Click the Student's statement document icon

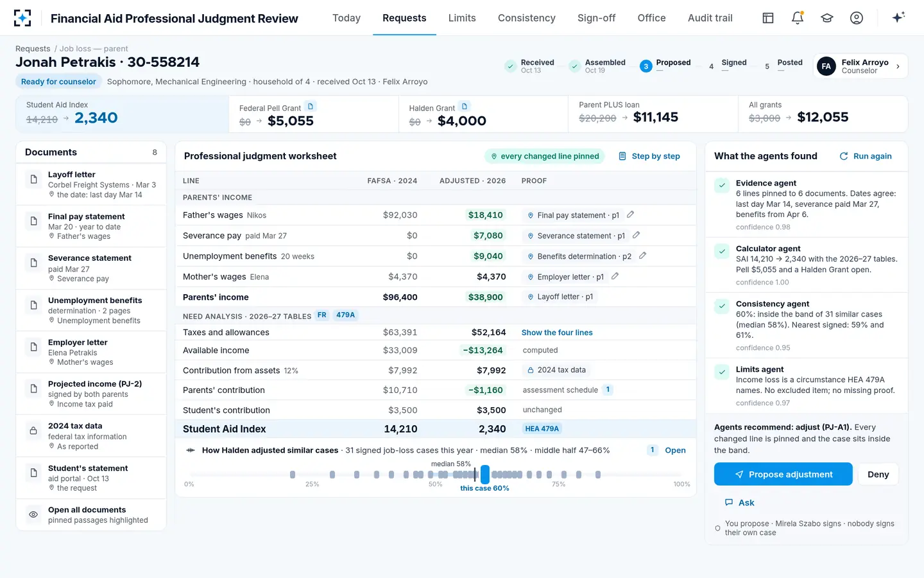point(33,473)
